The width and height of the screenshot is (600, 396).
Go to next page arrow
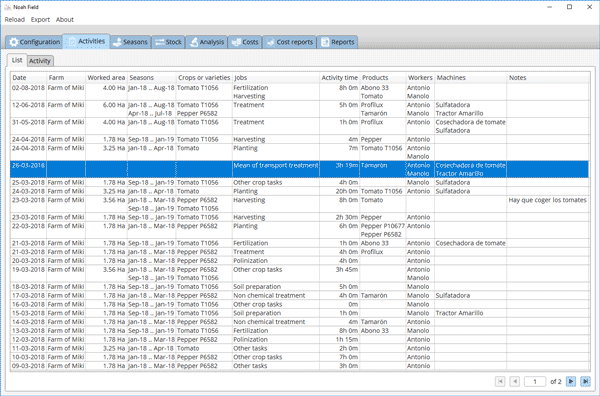(x=571, y=381)
